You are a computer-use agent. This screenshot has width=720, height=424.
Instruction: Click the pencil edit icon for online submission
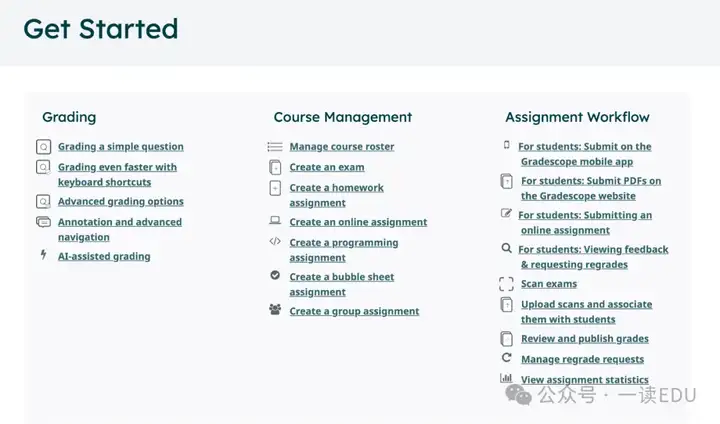coord(506,213)
